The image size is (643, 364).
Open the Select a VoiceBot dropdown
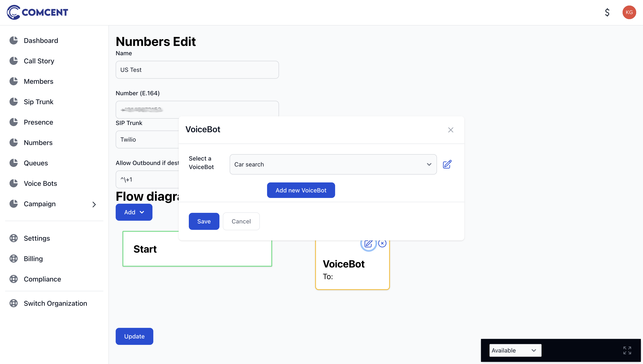tap(333, 164)
